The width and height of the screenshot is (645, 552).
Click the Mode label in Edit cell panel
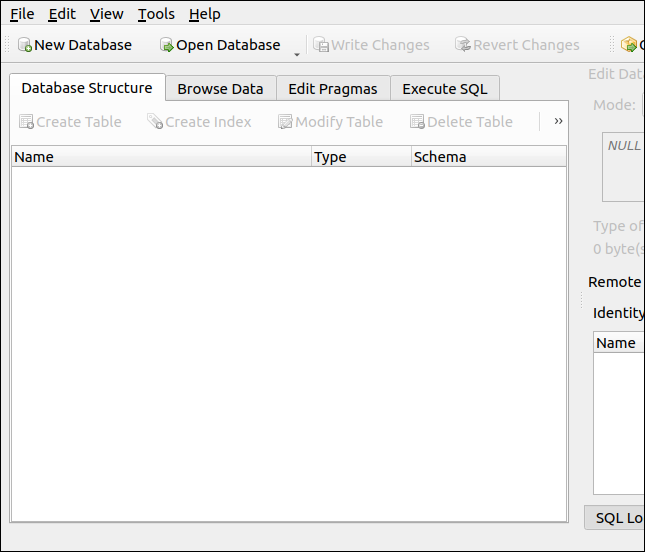(x=614, y=105)
